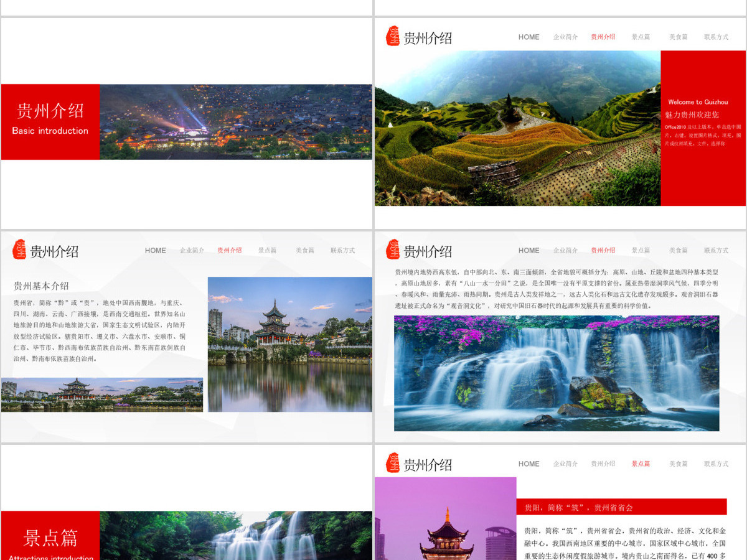Image resolution: width=747 pixels, height=560 pixels.
Task: Open 景点篇 on the 贵州基本介绍 slide
Action: pyautogui.click(x=268, y=250)
